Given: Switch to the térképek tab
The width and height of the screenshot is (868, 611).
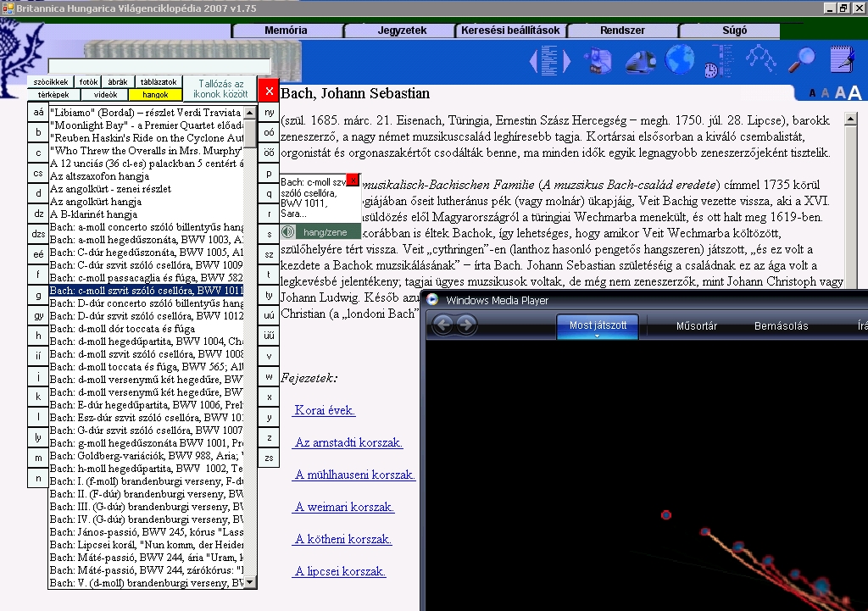Looking at the screenshot, I should coord(53,95).
